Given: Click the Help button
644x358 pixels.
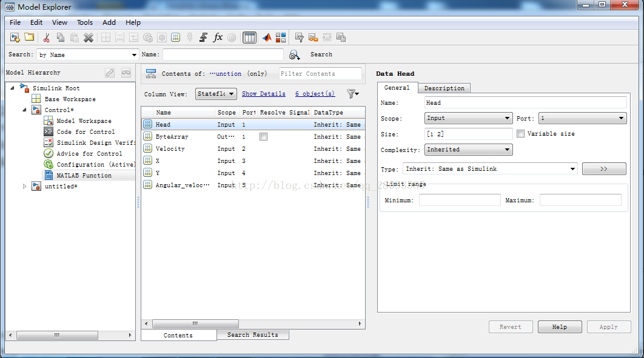Looking at the screenshot, I should coord(560,327).
